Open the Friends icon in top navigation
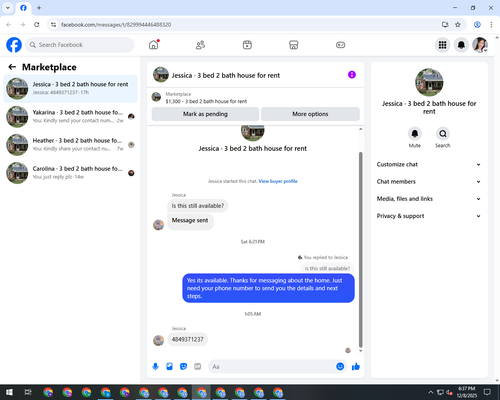This screenshot has height=400, width=500. [x=200, y=45]
